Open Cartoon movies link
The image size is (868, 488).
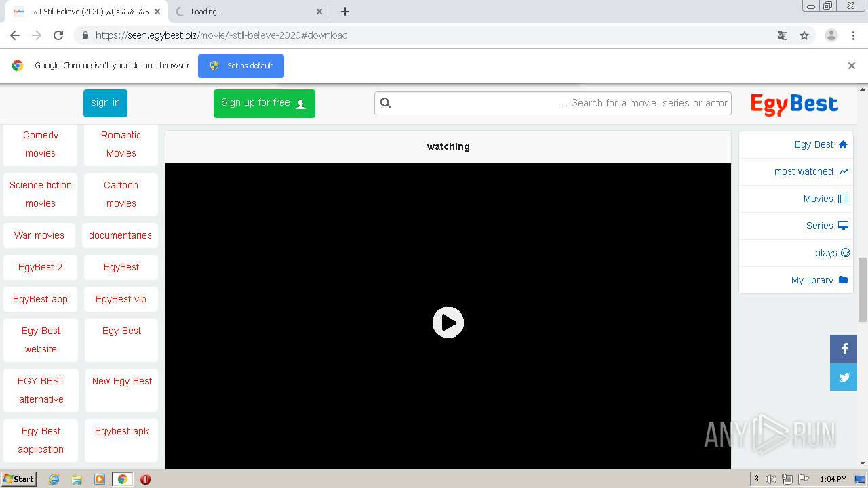click(121, 194)
